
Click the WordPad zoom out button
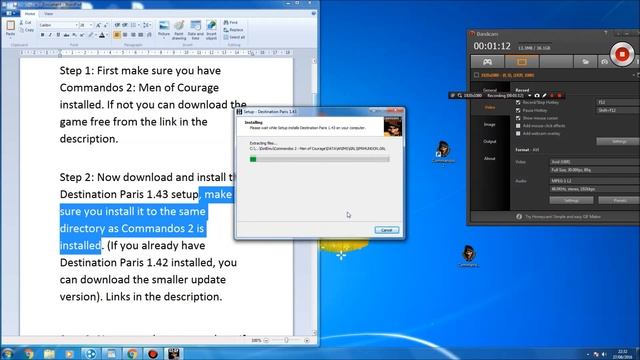point(266,340)
